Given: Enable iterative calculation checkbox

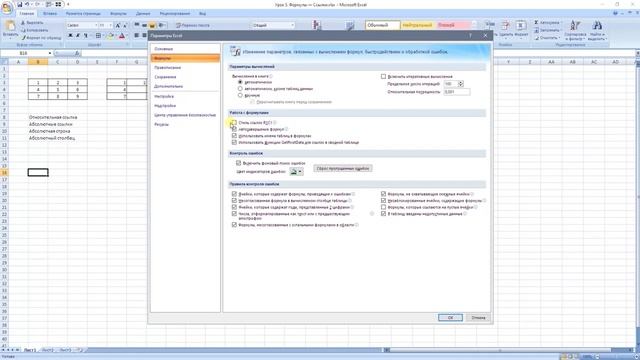Looking at the screenshot, I should [383, 76].
